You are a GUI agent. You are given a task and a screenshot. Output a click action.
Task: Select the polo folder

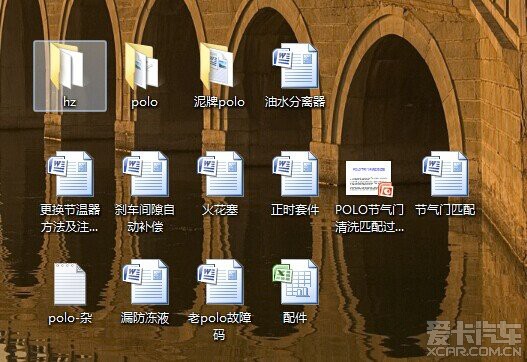[x=141, y=66]
